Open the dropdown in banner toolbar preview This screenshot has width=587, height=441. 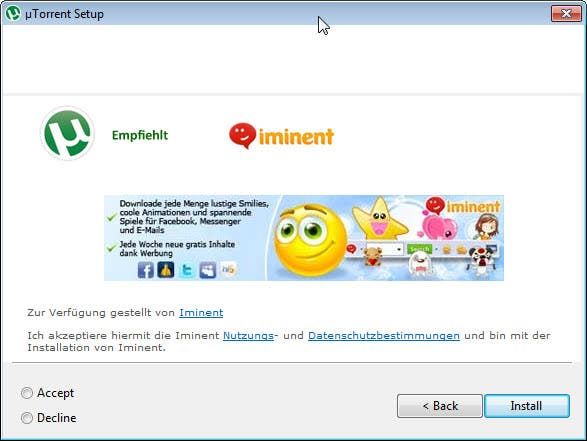click(399, 249)
